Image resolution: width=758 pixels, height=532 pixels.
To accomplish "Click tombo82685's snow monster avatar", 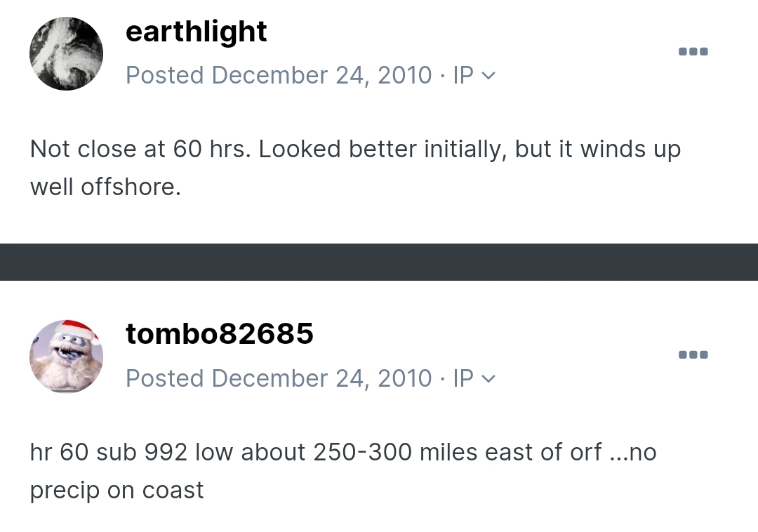I will tap(66, 357).
